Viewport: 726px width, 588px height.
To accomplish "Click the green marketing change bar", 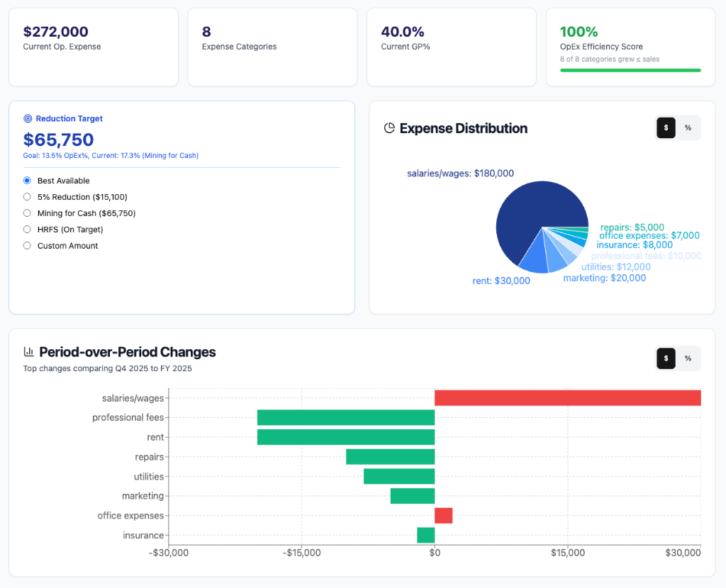I will point(413,496).
